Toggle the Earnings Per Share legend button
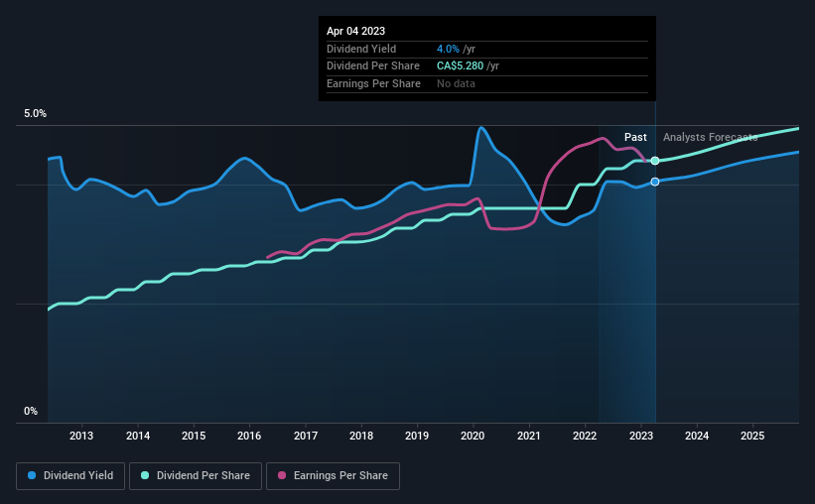The width and height of the screenshot is (815, 504). 333,476
